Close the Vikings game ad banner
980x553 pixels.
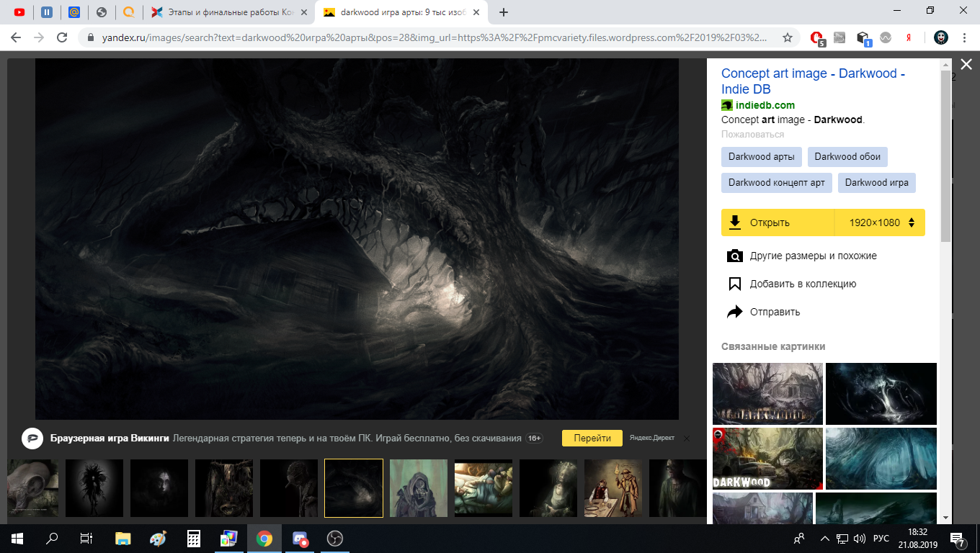pos(687,438)
